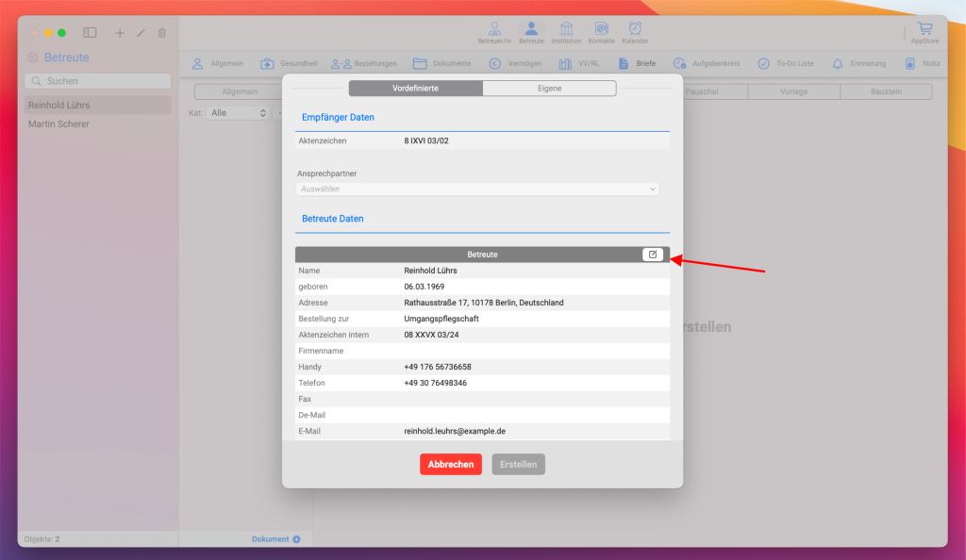Expand the Ansprechpartner Auswählen dropdown
966x560 pixels.
tap(477, 189)
